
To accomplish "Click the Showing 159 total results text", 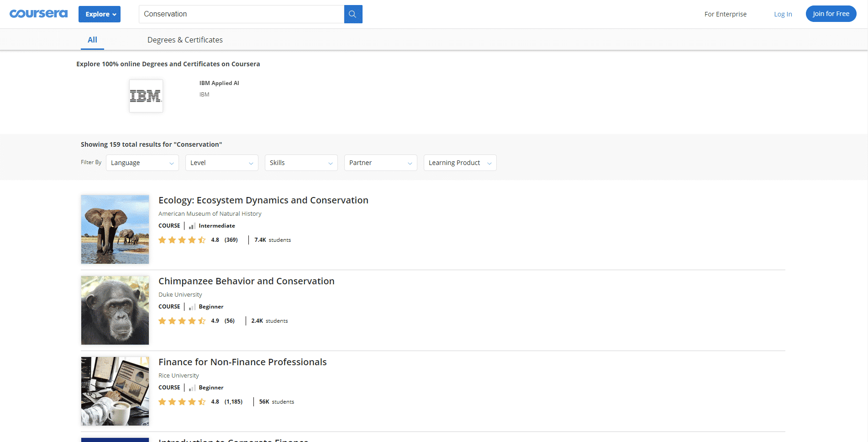I will click(152, 144).
